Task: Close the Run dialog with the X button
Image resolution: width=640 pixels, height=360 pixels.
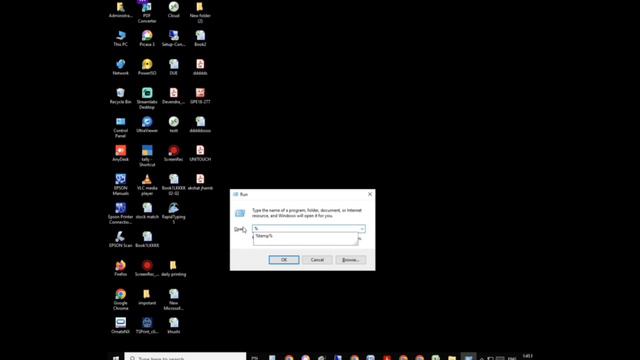Action: [x=370, y=194]
